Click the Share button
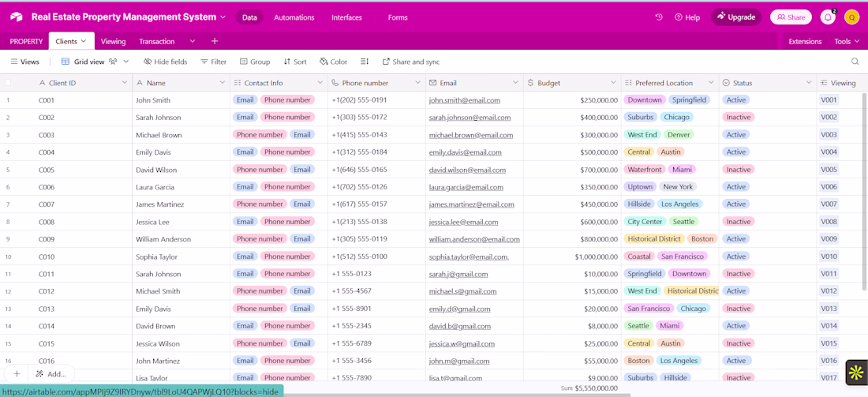 (x=791, y=17)
